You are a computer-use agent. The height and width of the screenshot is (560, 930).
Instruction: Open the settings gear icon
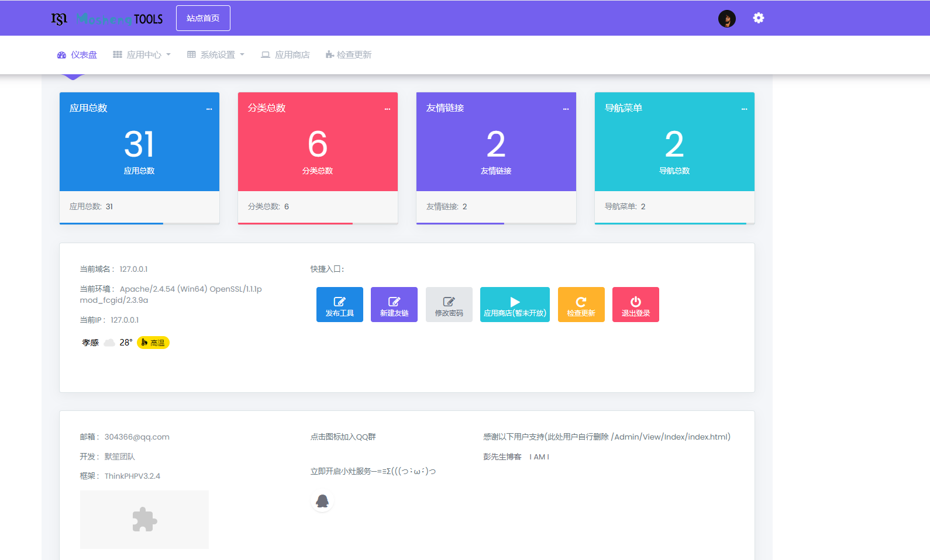coord(759,18)
